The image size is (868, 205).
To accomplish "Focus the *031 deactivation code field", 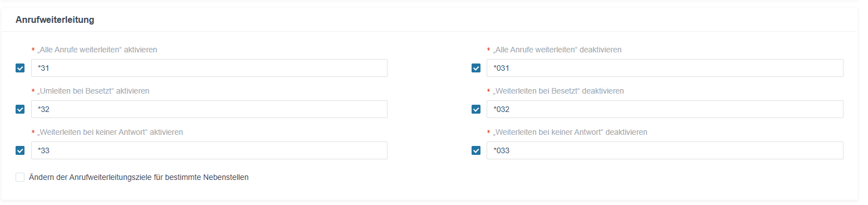I will coord(665,68).
